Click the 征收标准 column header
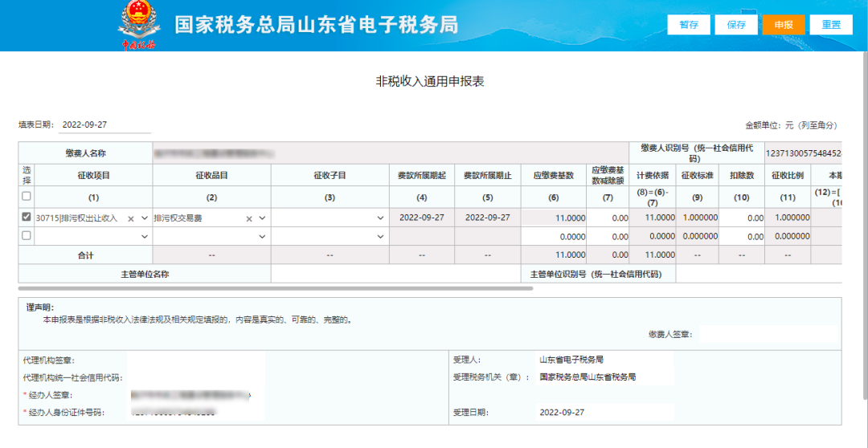The image size is (868, 448). [696, 175]
